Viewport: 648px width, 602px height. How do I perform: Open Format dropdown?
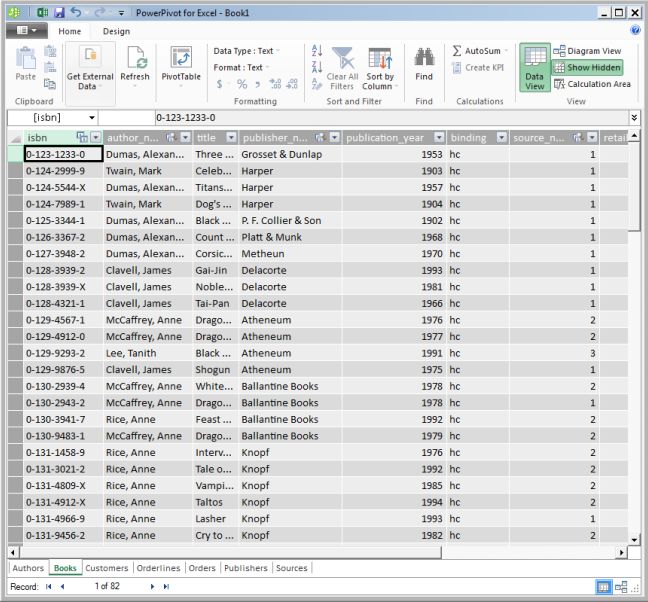241,67
